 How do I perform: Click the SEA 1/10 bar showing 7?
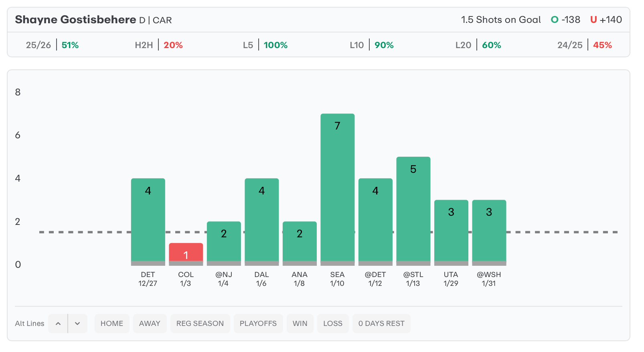click(337, 188)
